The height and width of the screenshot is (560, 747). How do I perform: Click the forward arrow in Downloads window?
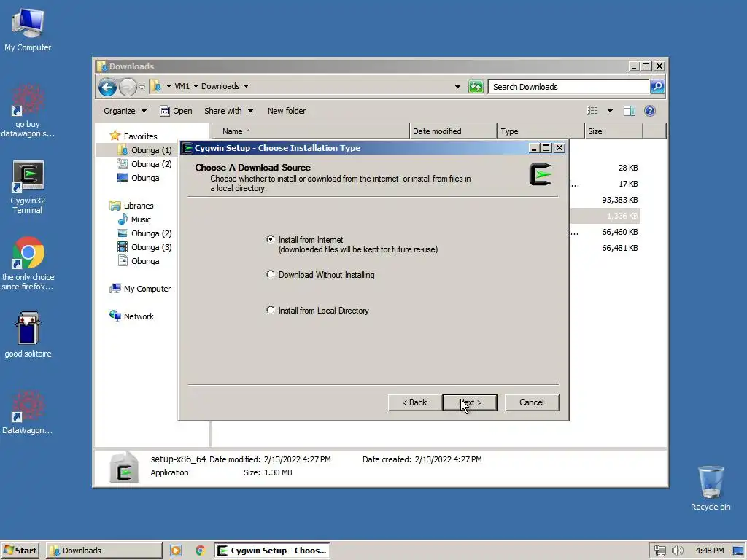tap(128, 87)
